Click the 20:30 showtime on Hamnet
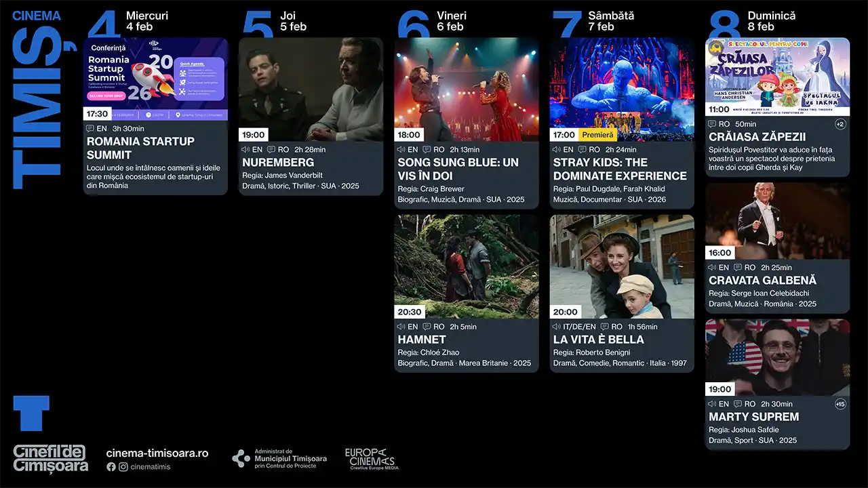Image resolution: width=868 pixels, height=488 pixels. click(x=409, y=312)
